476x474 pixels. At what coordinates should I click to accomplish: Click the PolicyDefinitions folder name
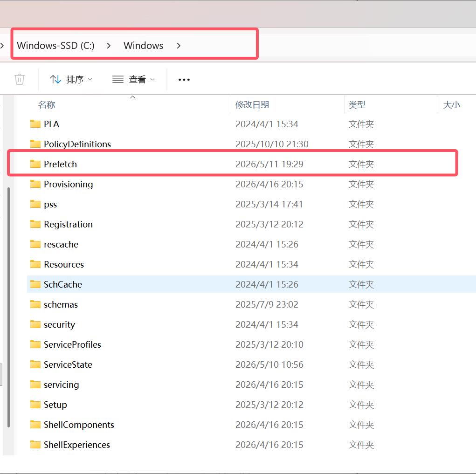click(77, 144)
